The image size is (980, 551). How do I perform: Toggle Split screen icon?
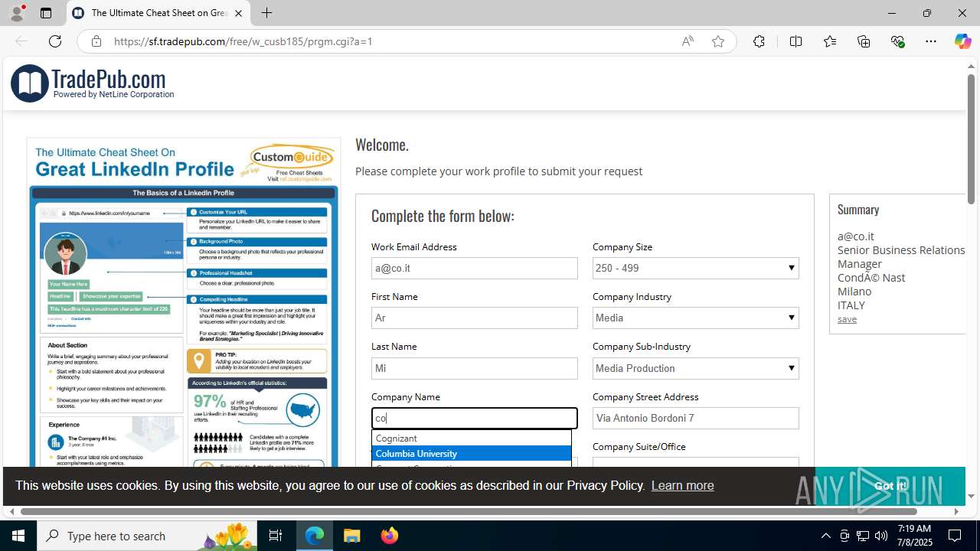point(796,41)
